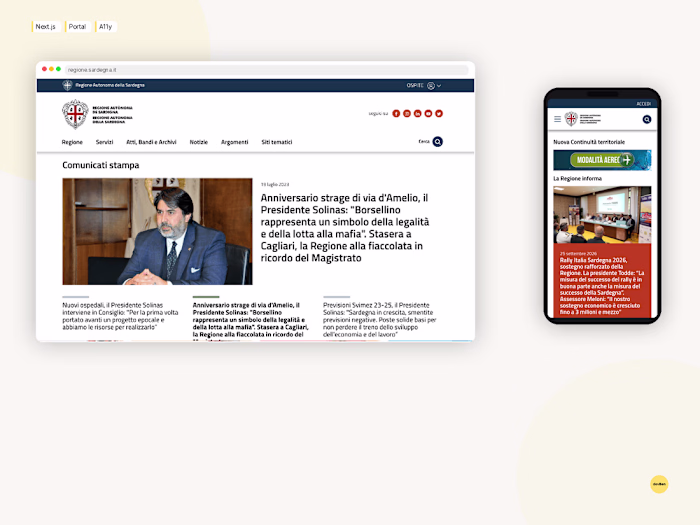Click the 19 luglio 2023 date
The width and height of the screenshot is (700, 525).
click(x=275, y=184)
